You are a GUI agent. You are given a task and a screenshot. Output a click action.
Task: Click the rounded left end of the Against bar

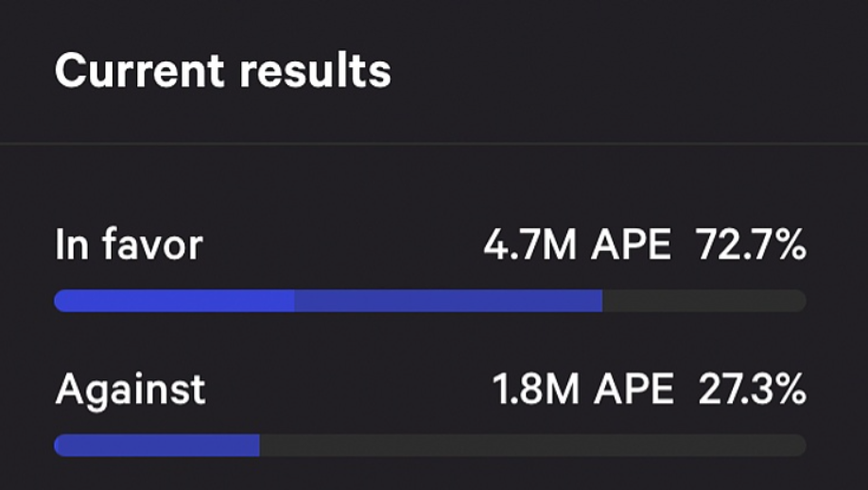[x=61, y=445]
